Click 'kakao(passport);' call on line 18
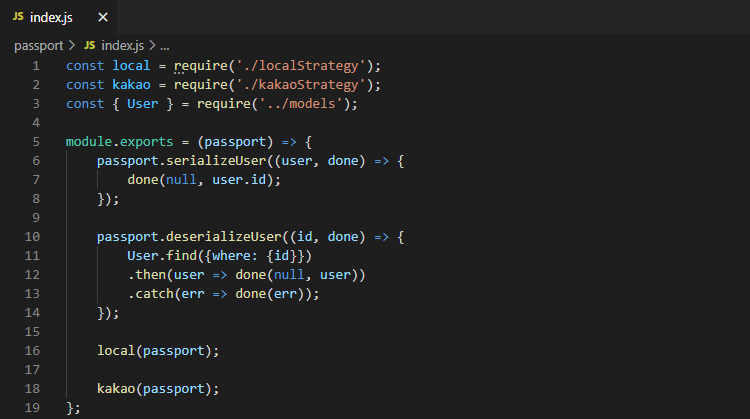750x419 pixels. pos(158,389)
